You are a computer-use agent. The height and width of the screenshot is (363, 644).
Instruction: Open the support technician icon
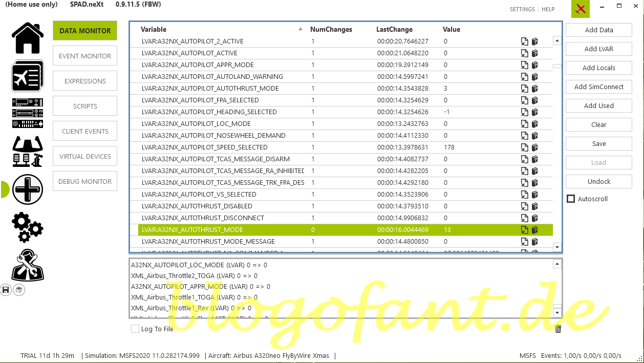coord(27,265)
